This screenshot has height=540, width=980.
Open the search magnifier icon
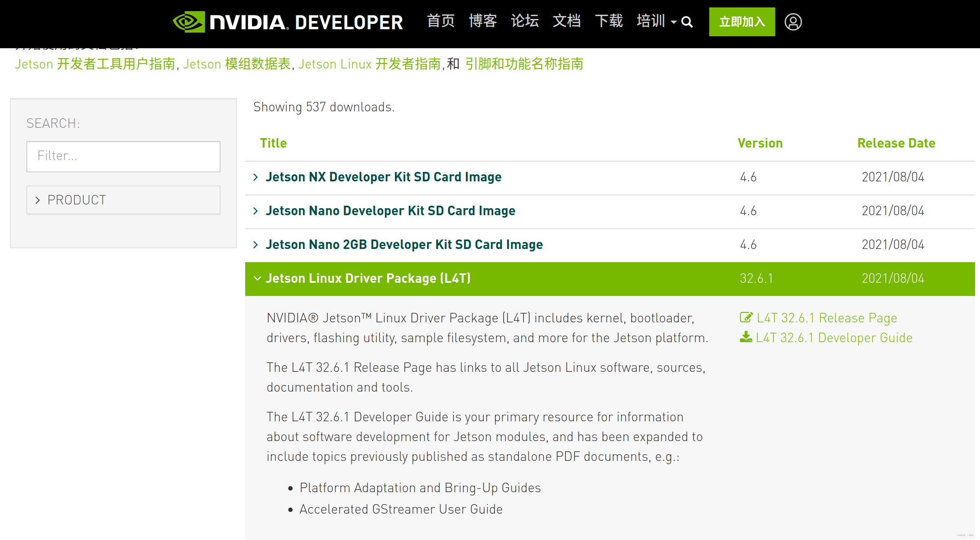(x=687, y=22)
